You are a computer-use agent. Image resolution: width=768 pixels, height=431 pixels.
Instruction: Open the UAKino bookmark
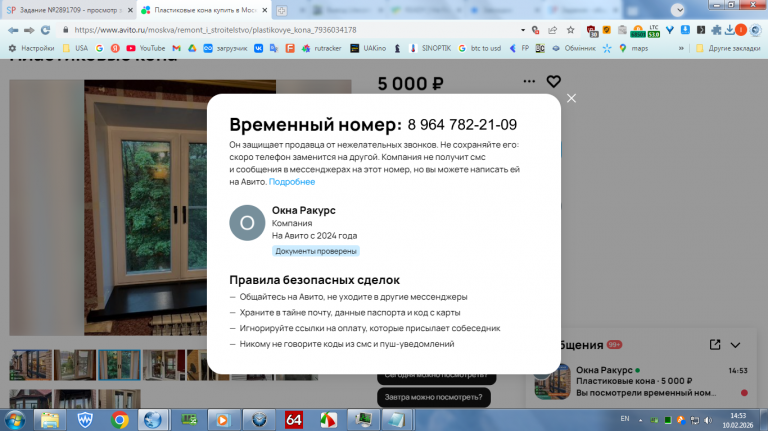click(x=368, y=48)
